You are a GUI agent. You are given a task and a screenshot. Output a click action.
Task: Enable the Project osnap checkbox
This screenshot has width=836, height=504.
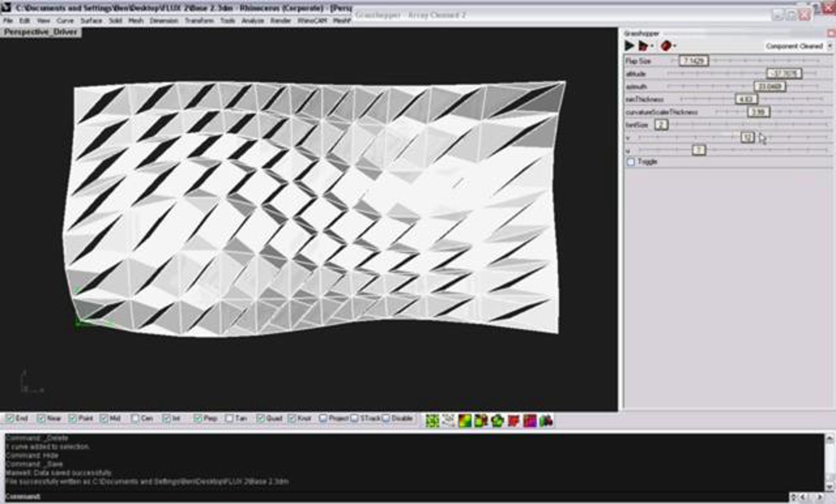click(x=323, y=418)
